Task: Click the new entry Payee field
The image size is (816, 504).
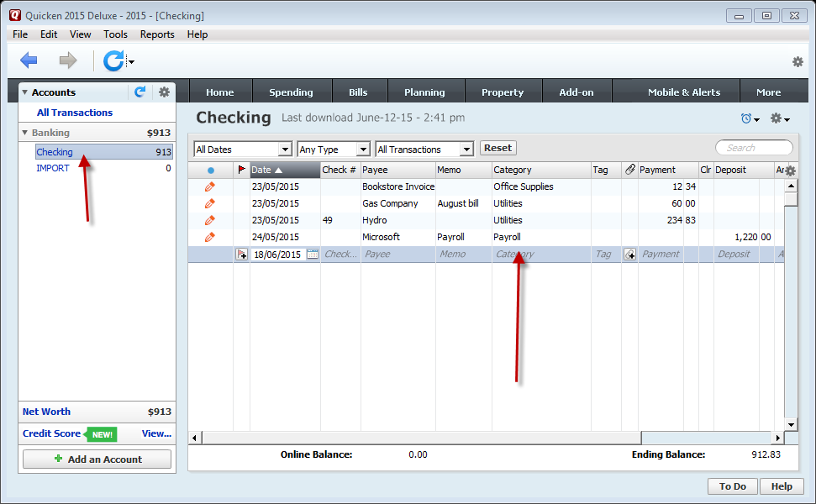Action: (398, 255)
